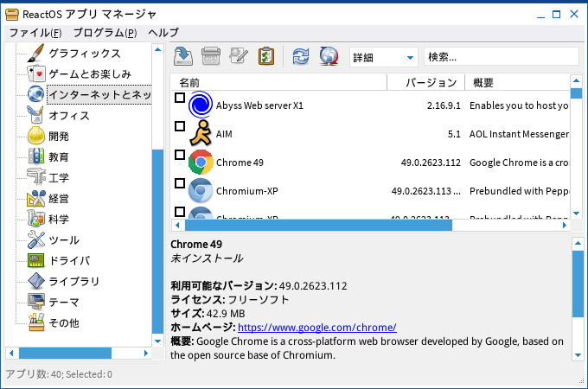Click the Uninstall toolbar icon
The height and width of the screenshot is (389, 588).
(211, 56)
